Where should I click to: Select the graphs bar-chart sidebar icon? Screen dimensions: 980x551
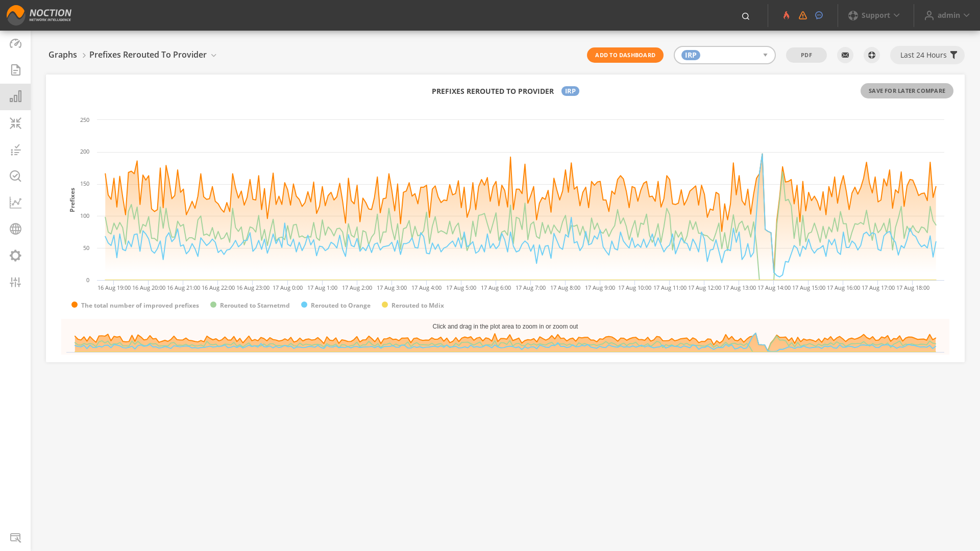click(x=15, y=96)
